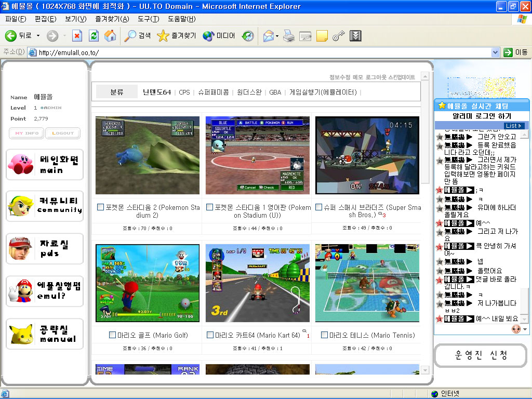Open the GBA category link
This screenshot has height=399, width=532.
click(x=275, y=92)
